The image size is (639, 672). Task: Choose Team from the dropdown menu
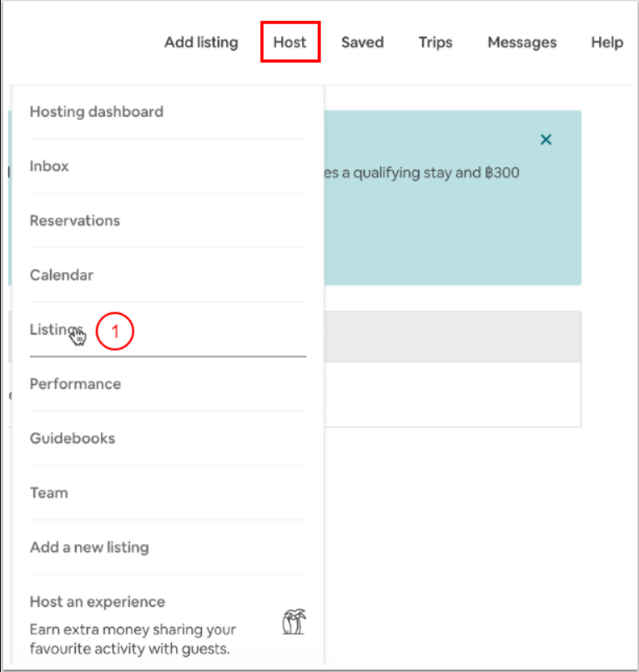coord(48,493)
